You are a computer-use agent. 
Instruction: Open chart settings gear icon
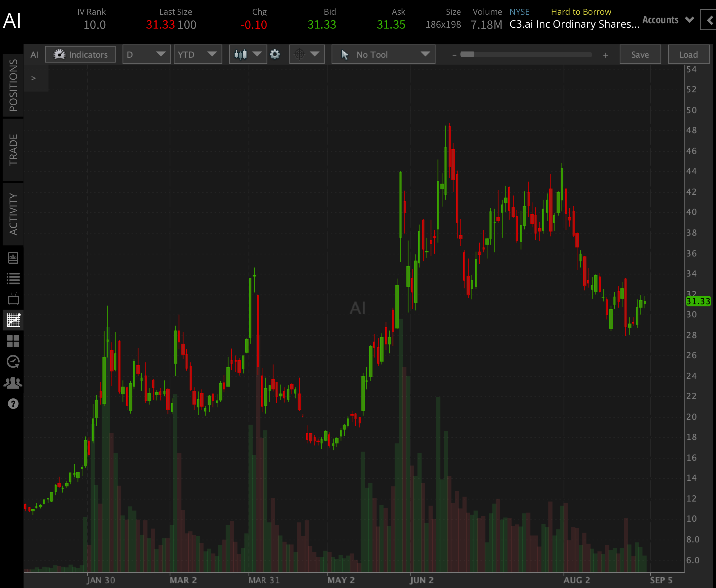click(275, 55)
